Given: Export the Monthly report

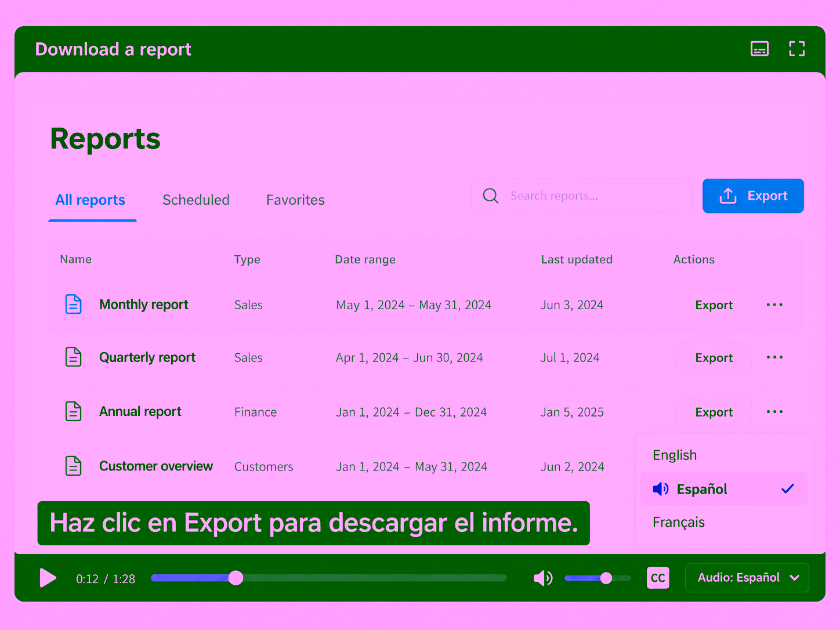Looking at the screenshot, I should click(x=714, y=305).
